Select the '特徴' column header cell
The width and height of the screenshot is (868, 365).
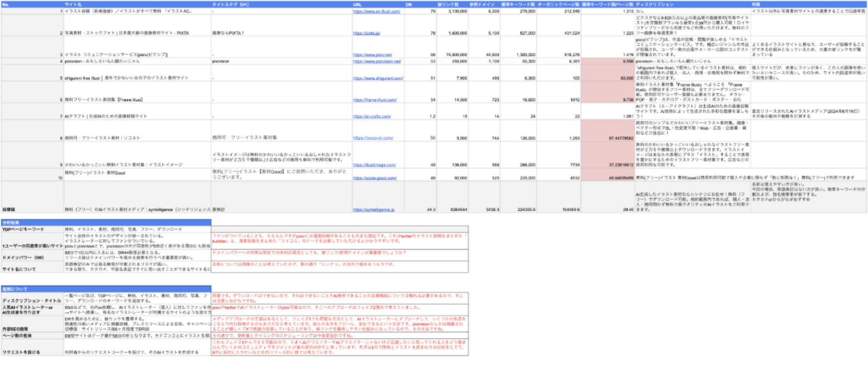(808, 4)
